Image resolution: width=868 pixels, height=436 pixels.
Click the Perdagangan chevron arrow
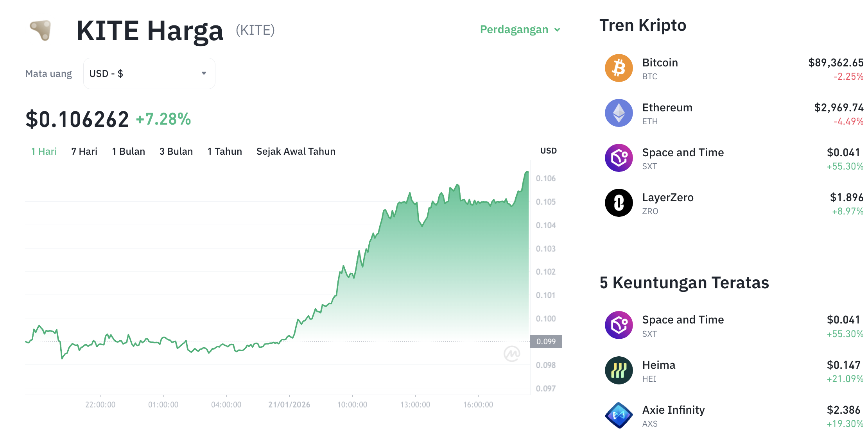[x=557, y=30]
